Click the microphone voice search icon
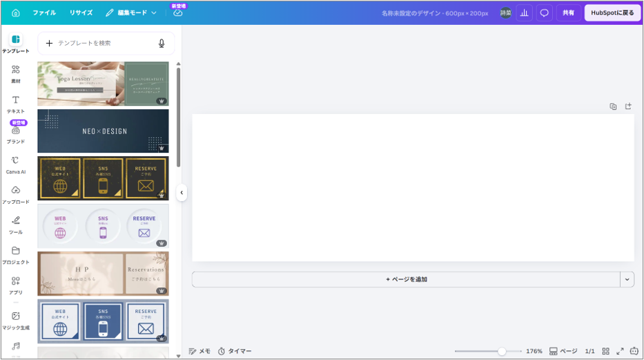The height and width of the screenshot is (360, 644). coord(162,43)
